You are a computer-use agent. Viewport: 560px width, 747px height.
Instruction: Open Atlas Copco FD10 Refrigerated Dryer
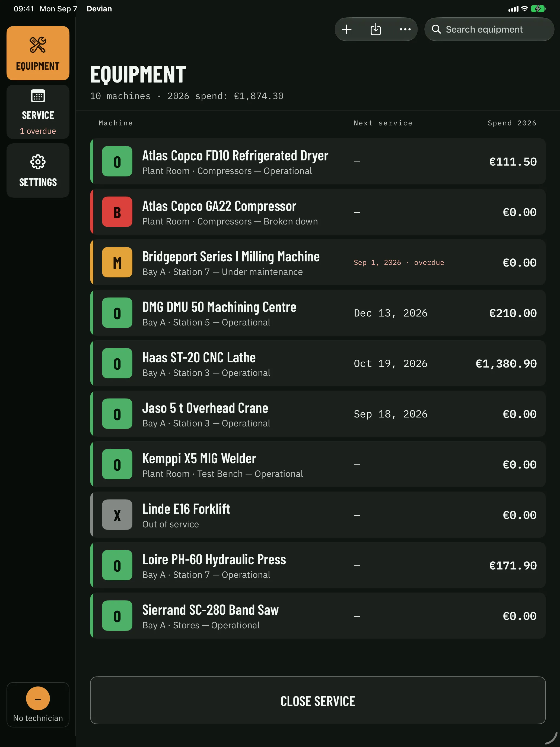point(318,162)
